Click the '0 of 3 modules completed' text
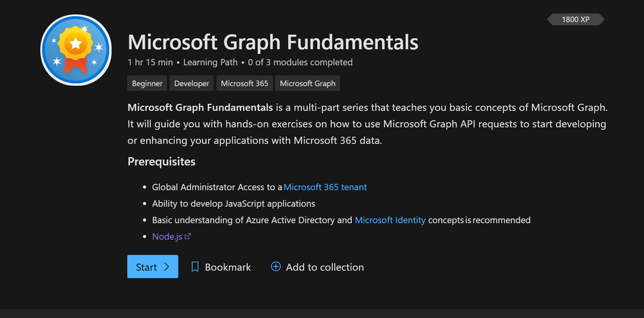The height and width of the screenshot is (318, 644). 300,63
